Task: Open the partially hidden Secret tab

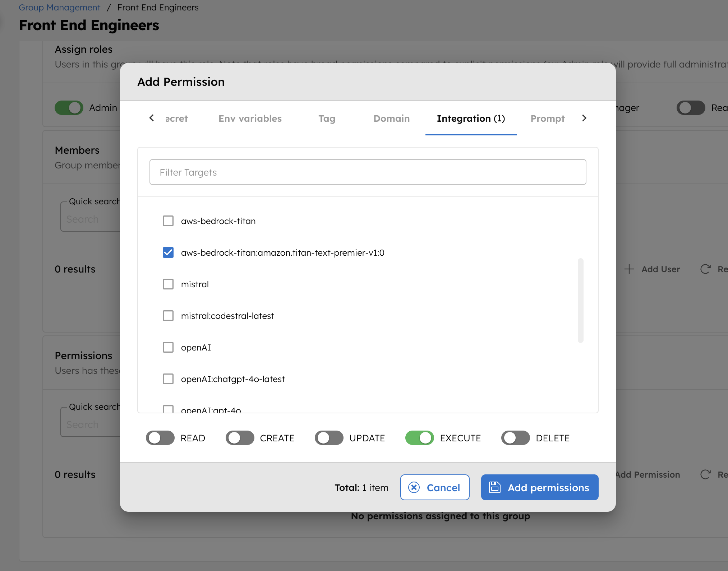Action: pyautogui.click(x=177, y=119)
